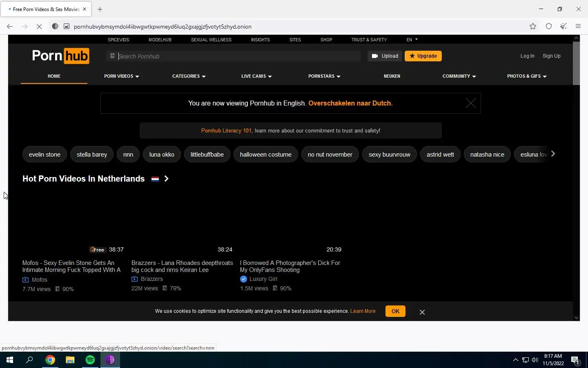Expand the Community dropdown menu
This screenshot has height=368, width=588.
coord(459,76)
